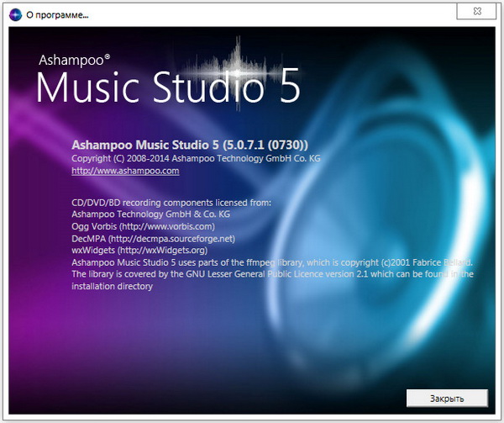The image size is (504, 423).
Task: Click the 'О программе...' title bar text
Action: click(x=57, y=13)
